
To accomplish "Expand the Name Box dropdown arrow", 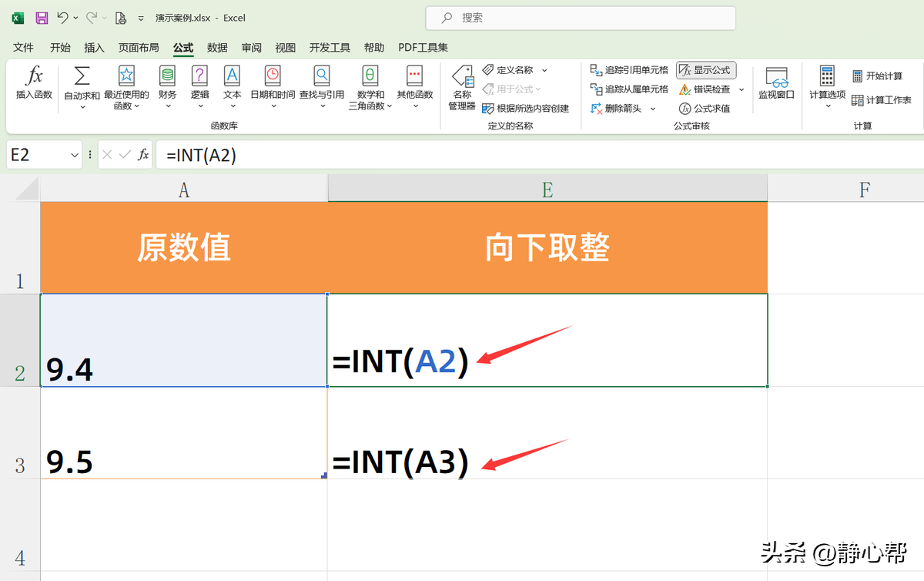I will click(75, 155).
